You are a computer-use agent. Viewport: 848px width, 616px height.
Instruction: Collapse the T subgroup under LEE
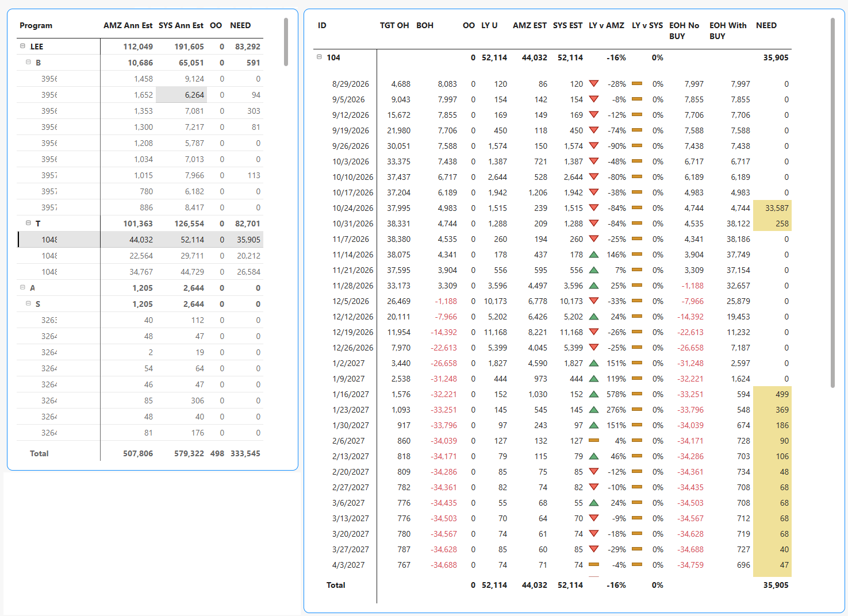pyautogui.click(x=28, y=223)
